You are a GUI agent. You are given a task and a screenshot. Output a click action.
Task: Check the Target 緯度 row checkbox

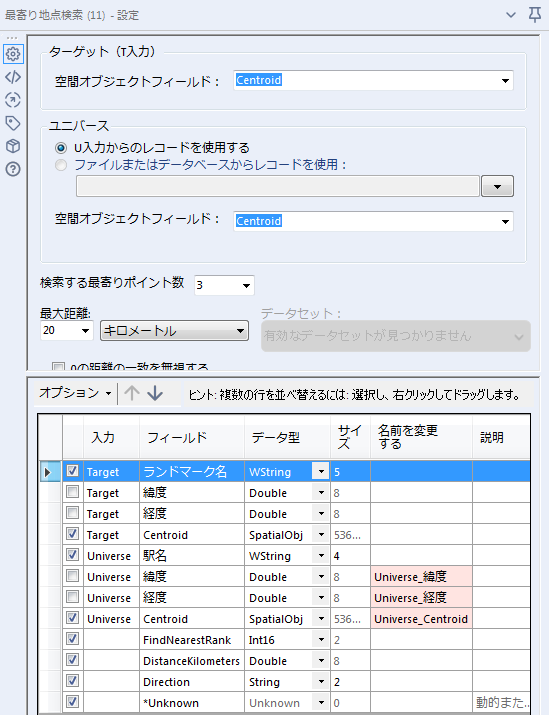click(73, 492)
